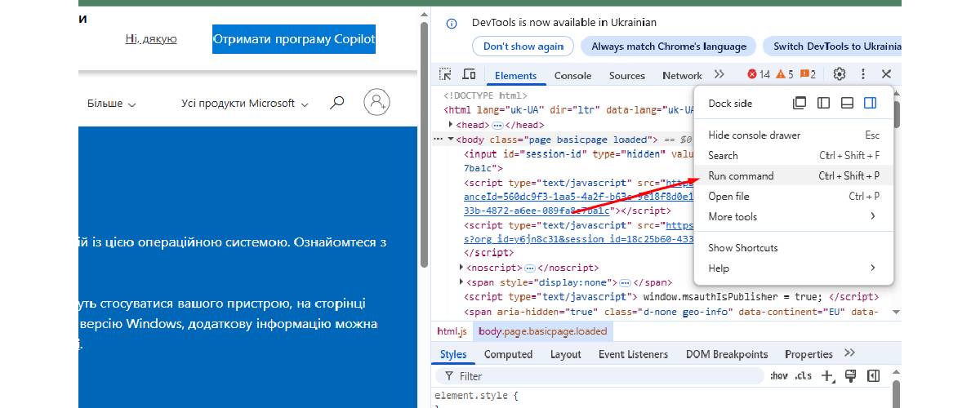Open the Help submenu
Image resolution: width=980 pixels, height=408 pixels.
[x=794, y=268]
